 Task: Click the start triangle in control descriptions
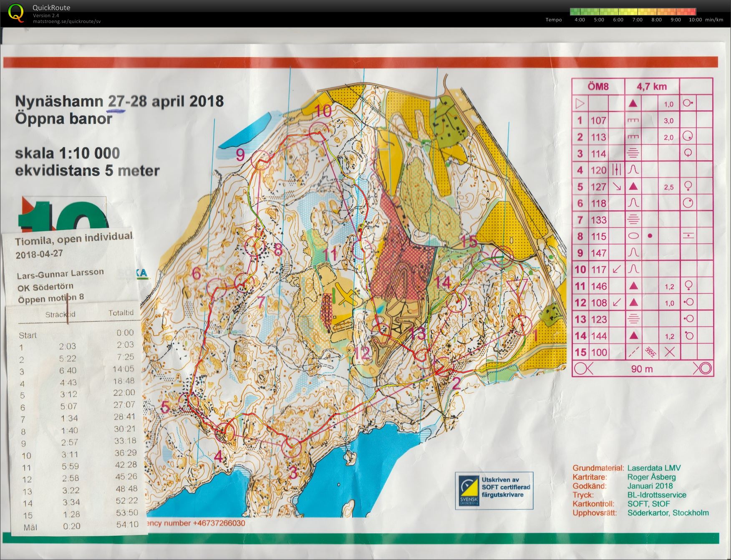[x=580, y=103]
